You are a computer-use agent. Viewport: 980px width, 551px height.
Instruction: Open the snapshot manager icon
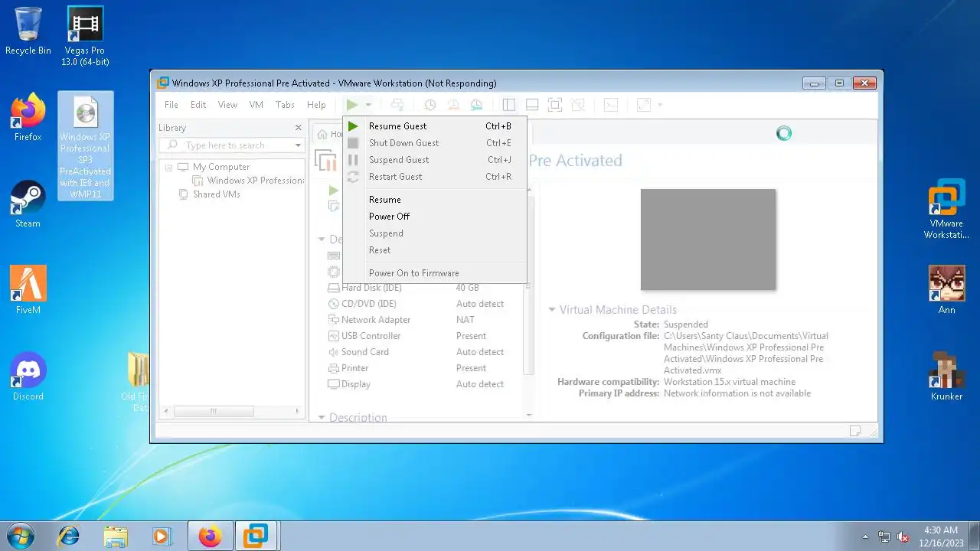click(x=476, y=105)
